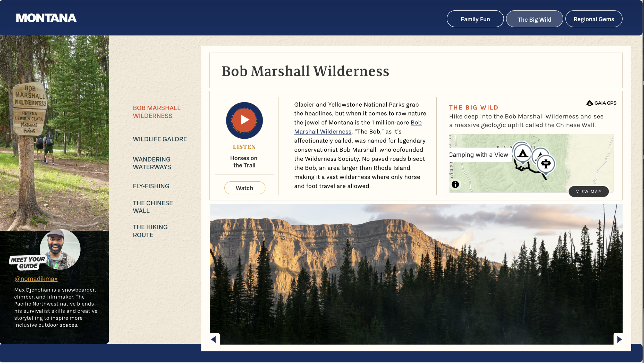Navigate to Fly-Fishing section
Screen dimensions: 644x363
[x=151, y=186]
